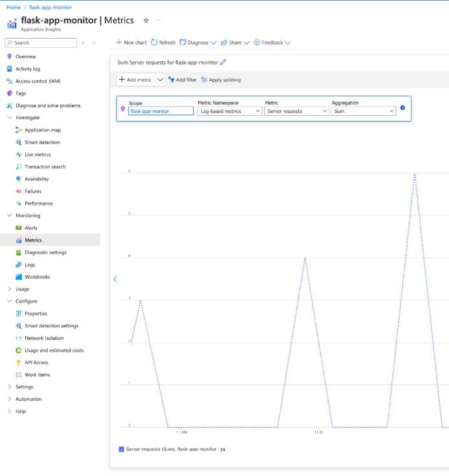Expand the Help section
The height and width of the screenshot is (476, 449).
pyautogui.click(x=10, y=411)
